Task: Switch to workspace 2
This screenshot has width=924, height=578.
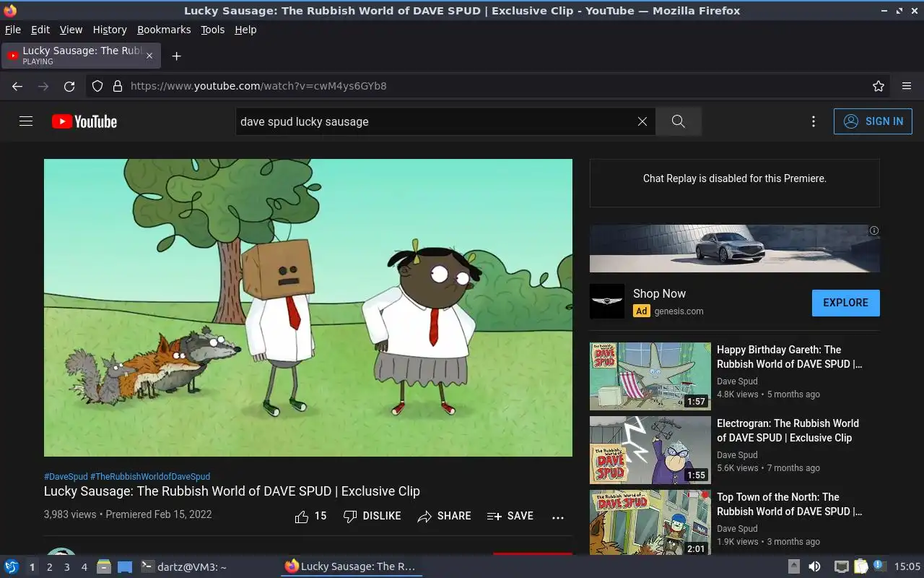Action: [49, 567]
